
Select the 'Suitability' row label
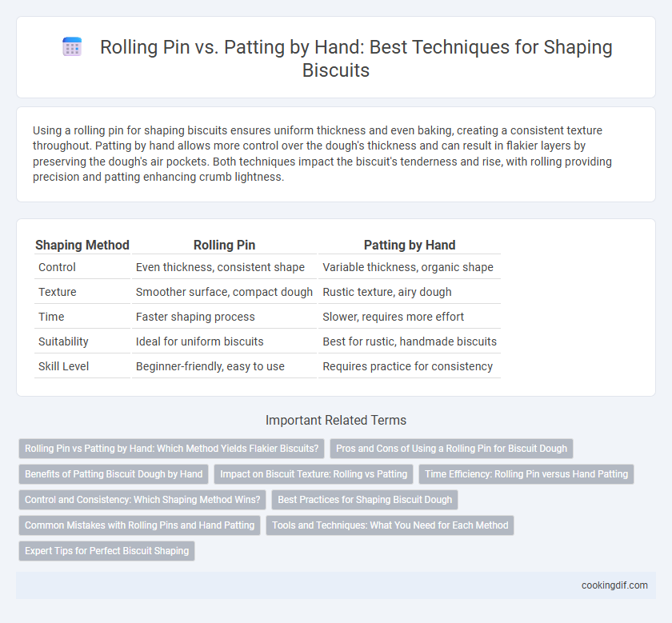click(63, 341)
